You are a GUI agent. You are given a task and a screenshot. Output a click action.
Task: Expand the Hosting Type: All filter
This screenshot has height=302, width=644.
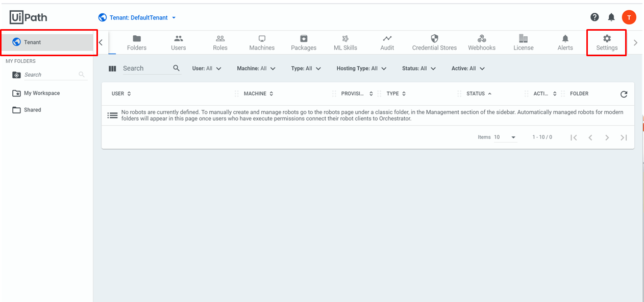tap(362, 68)
